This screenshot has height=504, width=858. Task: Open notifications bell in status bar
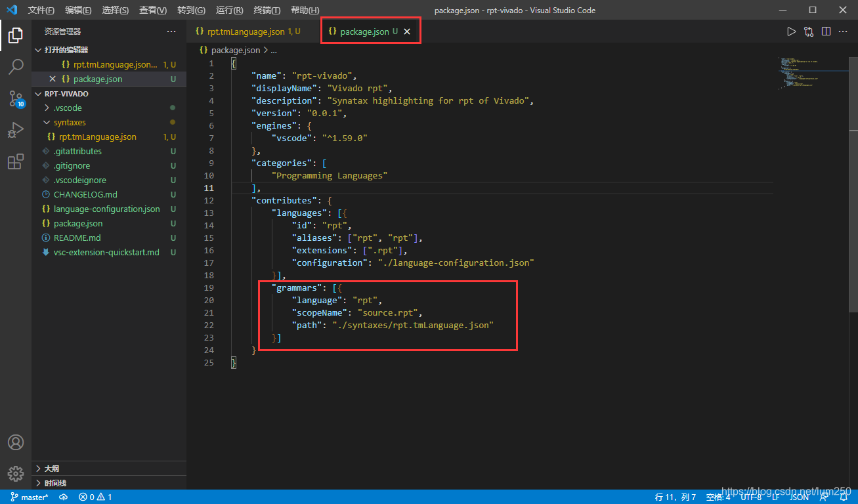click(844, 497)
